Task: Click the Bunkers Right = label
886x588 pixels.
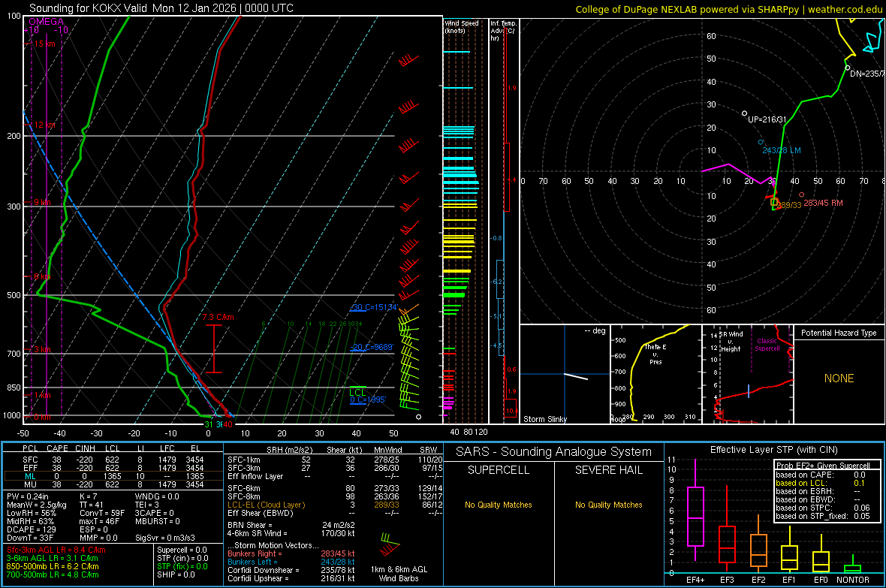Action: click(255, 553)
